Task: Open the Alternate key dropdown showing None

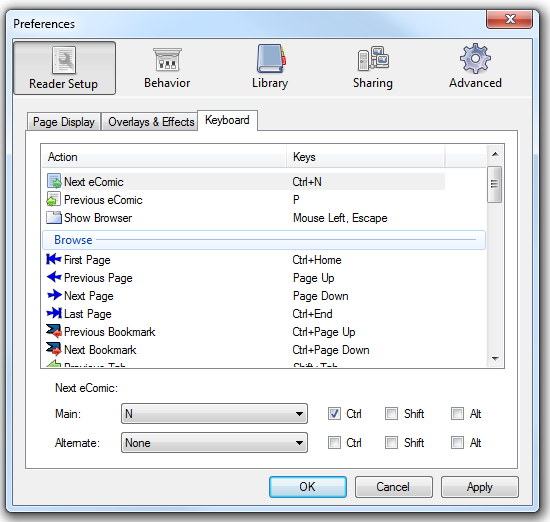Action: tap(214, 443)
